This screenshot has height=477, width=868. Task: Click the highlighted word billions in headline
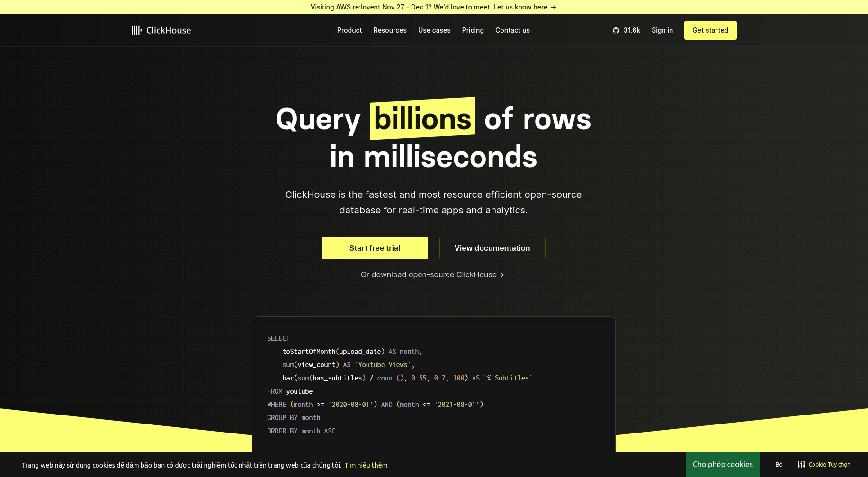point(422,118)
